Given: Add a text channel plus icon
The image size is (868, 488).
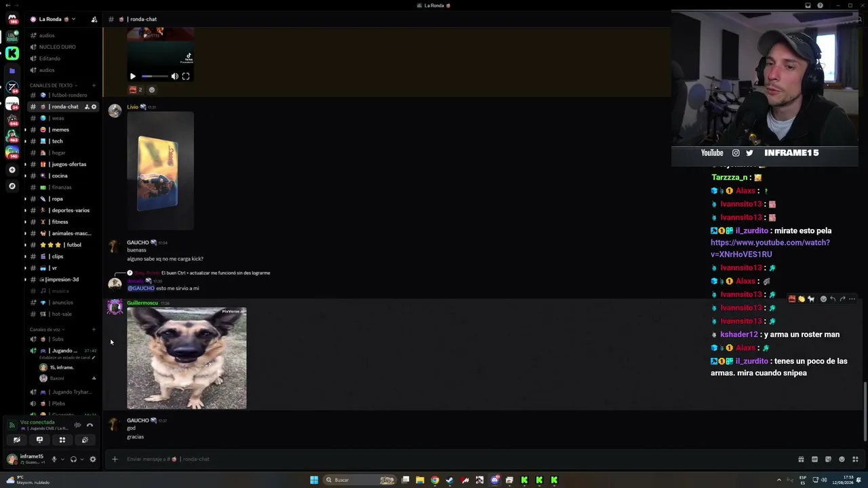Looking at the screenshot, I should click(94, 85).
